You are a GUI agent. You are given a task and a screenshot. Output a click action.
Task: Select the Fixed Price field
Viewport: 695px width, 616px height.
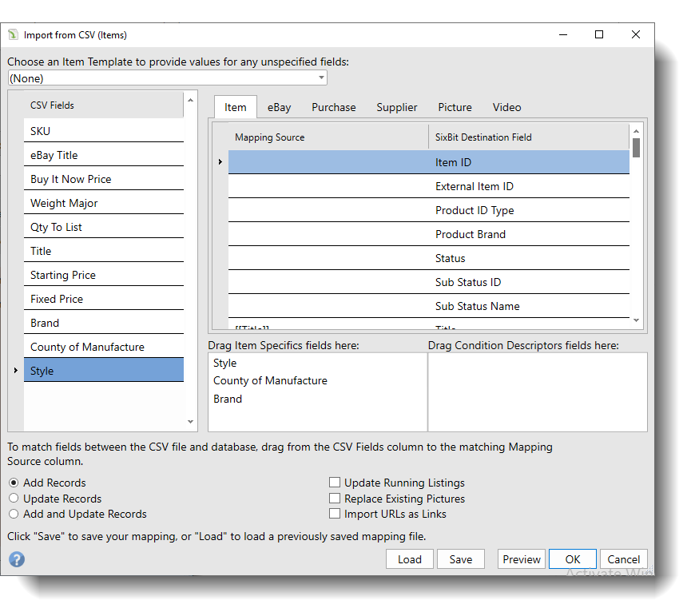point(104,298)
